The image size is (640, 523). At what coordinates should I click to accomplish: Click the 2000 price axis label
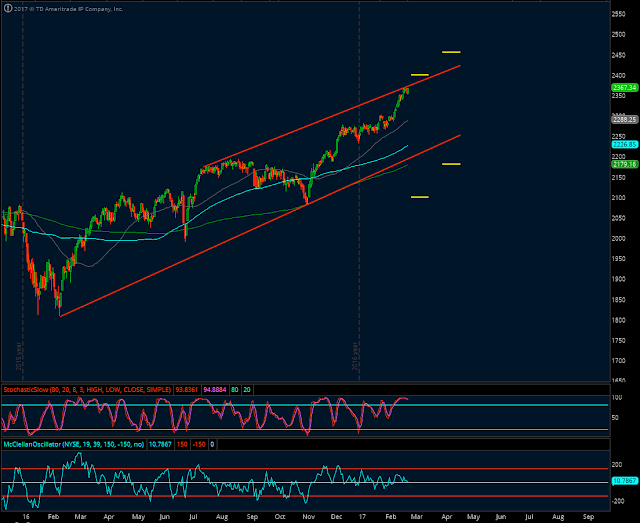tap(619, 238)
